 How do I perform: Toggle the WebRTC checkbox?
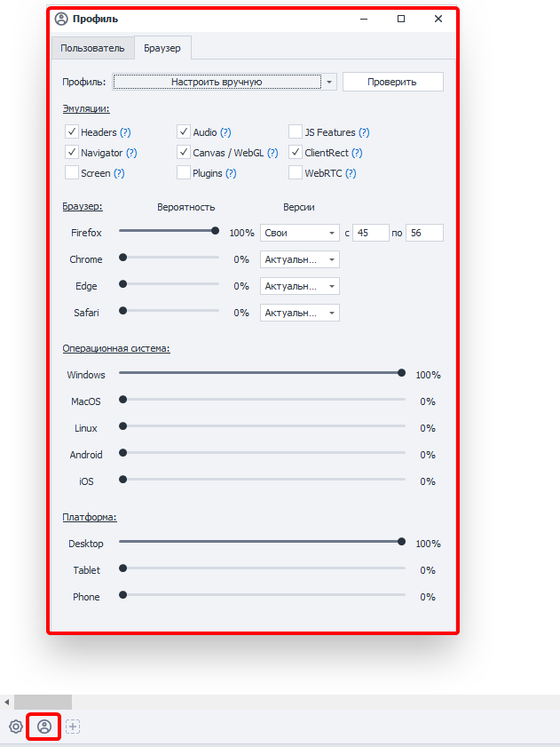tap(296, 172)
